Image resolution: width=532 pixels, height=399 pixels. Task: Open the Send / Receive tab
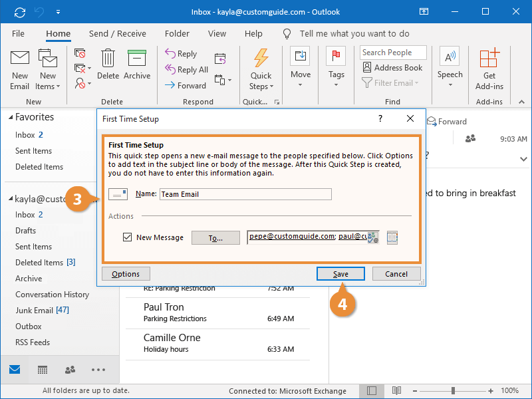point(117,33)
